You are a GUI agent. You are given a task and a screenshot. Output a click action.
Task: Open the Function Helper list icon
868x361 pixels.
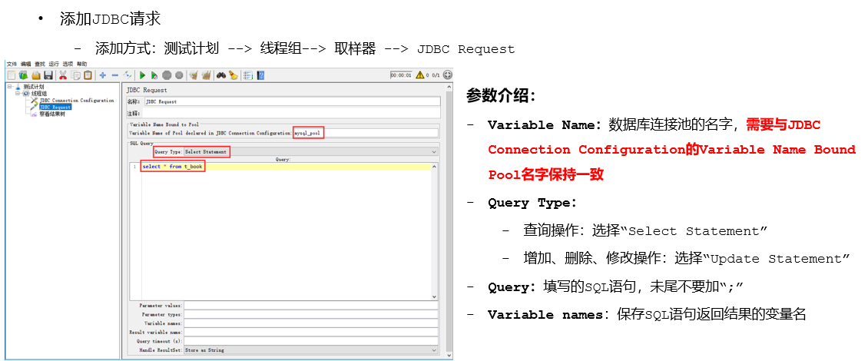click(x=248, y=75)
